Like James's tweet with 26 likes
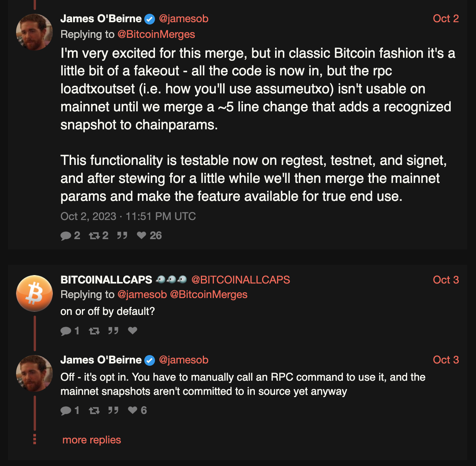This screenshot has width=476, height=466. [142, 235]
